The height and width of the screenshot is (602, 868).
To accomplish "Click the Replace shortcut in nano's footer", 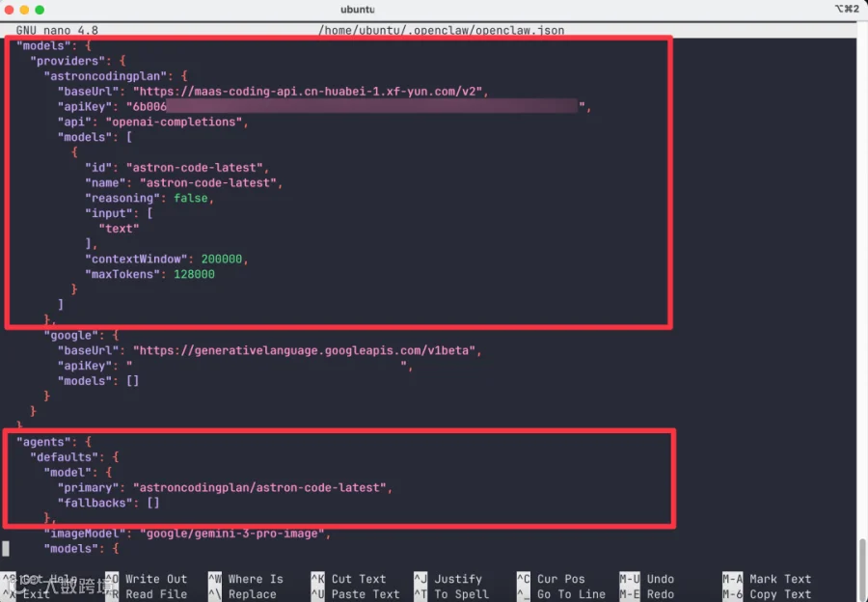I will coord(253,594).
